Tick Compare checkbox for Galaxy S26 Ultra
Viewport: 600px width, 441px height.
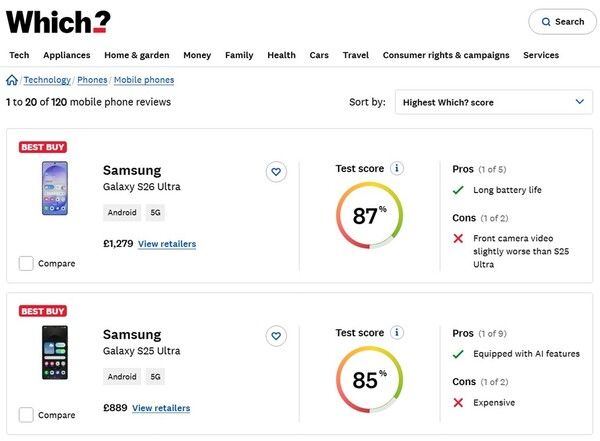[26, 263]
